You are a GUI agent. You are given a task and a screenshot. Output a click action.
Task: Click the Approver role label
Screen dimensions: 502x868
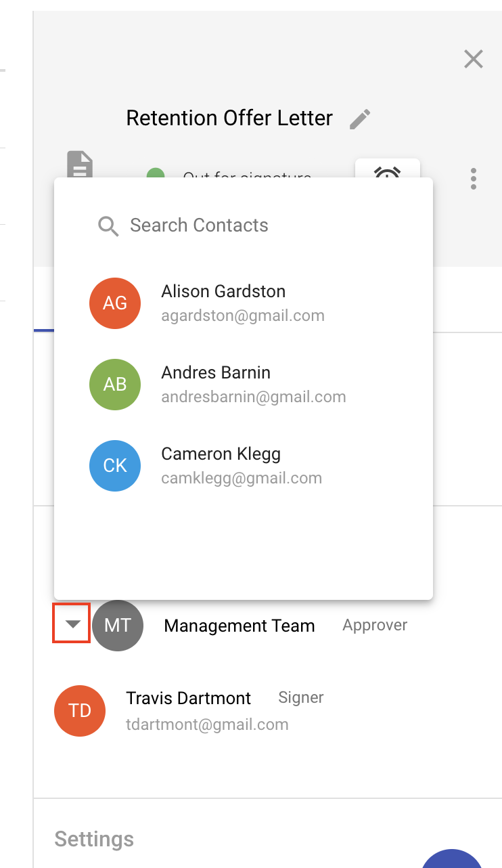point(375,625)
